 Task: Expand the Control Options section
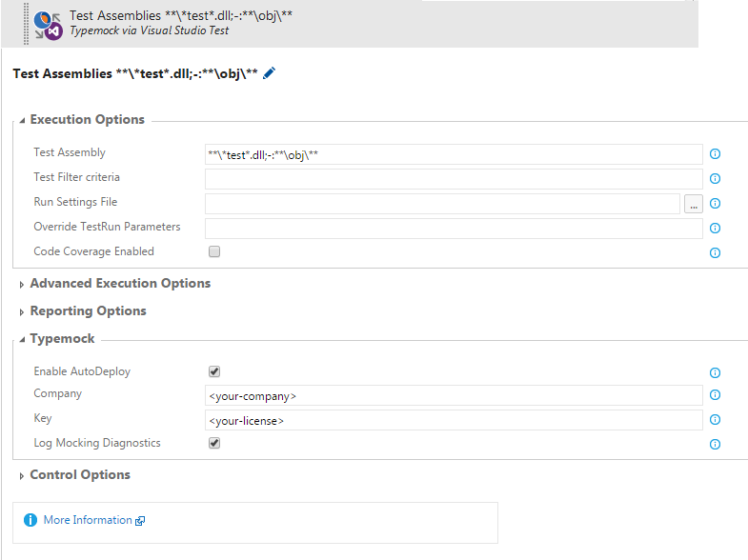tap(79, 475)
